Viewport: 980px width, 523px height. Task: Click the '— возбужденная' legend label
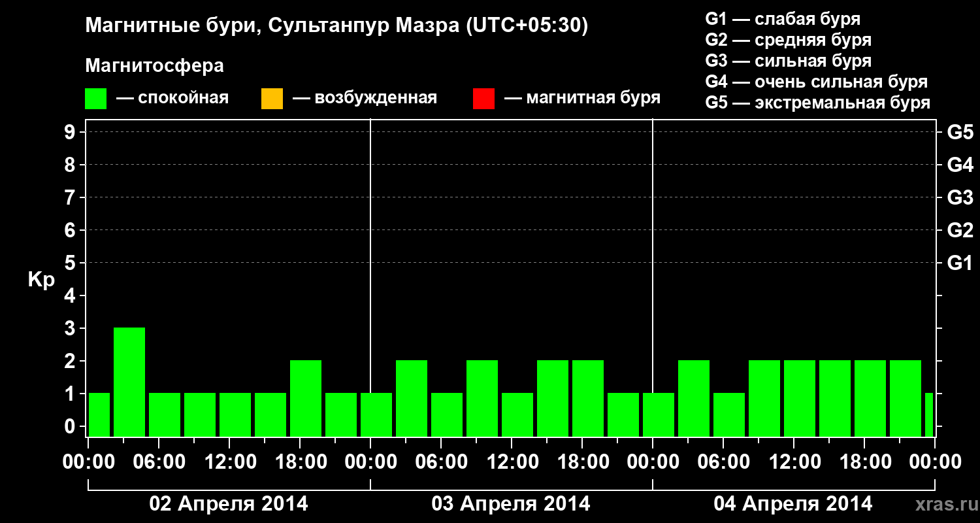(365, 99)
